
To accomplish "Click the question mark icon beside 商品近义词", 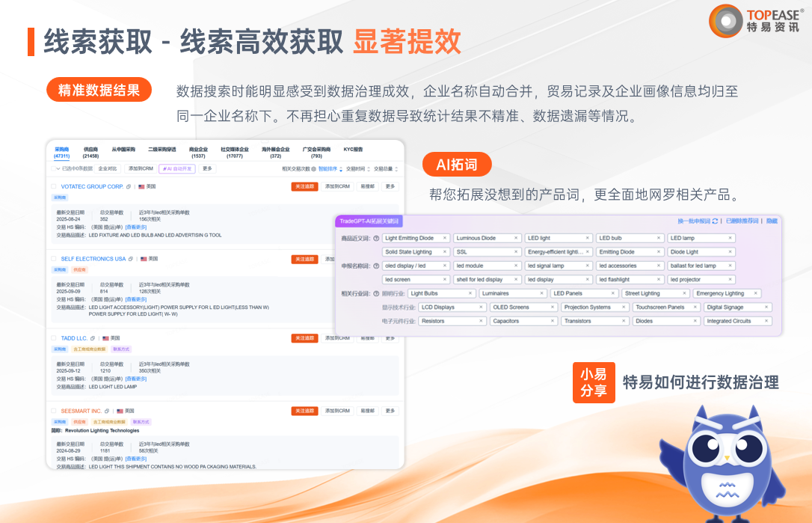I will click(376, 237).
